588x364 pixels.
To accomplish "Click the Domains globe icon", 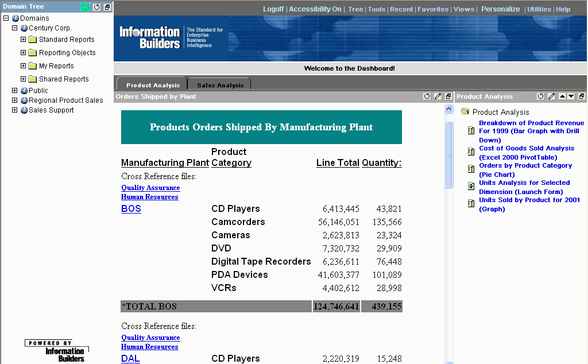I will pyautogui.click(x=16, y=18).
